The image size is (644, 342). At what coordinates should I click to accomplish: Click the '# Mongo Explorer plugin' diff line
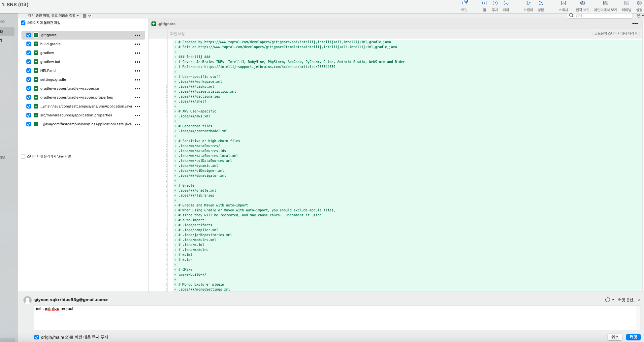tap(201, 284)
